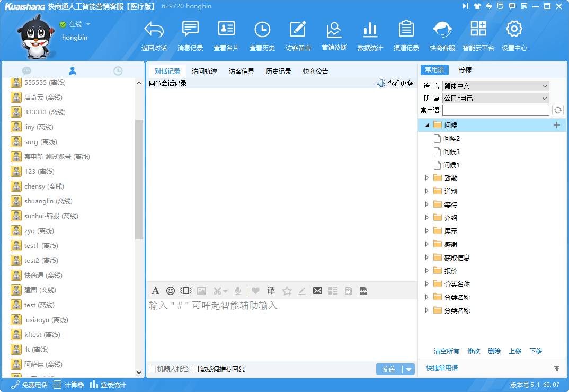This screenshot has height=392, width=569.
Task: Open 计算器 calculator in status bar
Action: (x=69, y=385)
